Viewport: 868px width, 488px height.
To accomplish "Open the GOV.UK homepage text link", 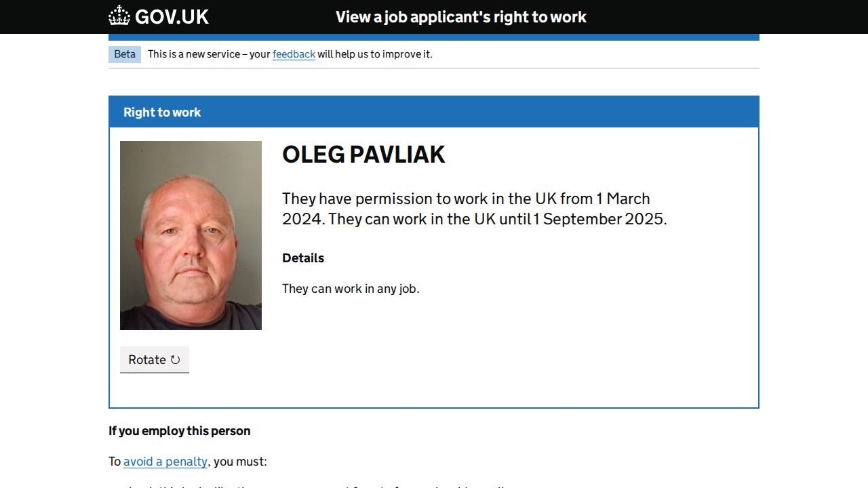I will click(x=172, y=16).
